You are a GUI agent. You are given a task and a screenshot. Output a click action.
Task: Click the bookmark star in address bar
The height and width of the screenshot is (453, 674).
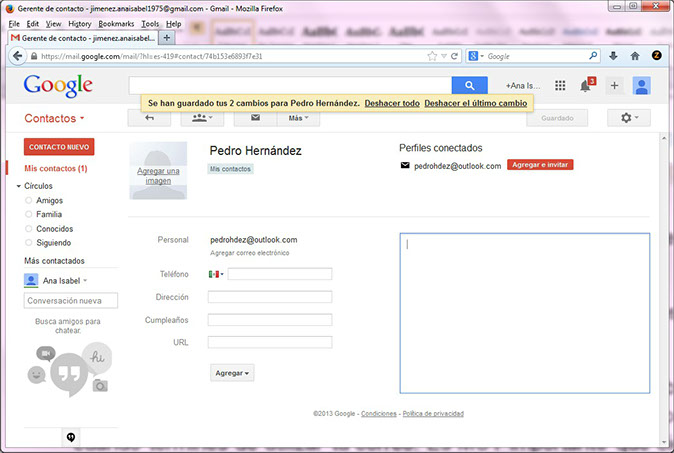[x=432, y=56]
